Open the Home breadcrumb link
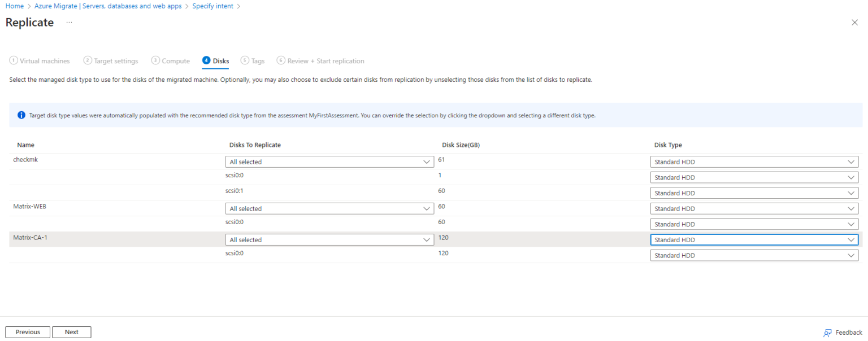Image resolution: width=868 pixels, height=341 pixels. (x=14, y=6)
